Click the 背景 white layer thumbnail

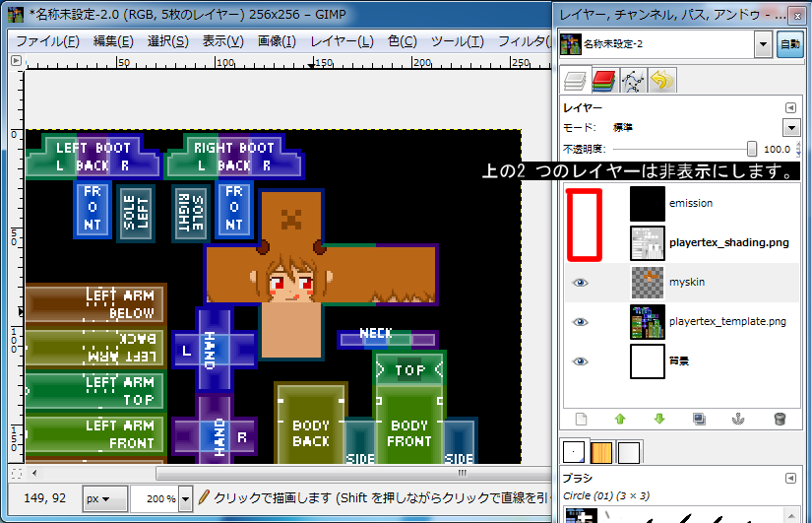[x=648, y=361]
